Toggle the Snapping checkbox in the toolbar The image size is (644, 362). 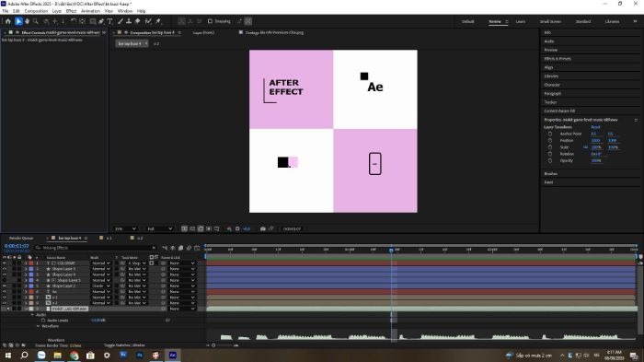[210, 21]
